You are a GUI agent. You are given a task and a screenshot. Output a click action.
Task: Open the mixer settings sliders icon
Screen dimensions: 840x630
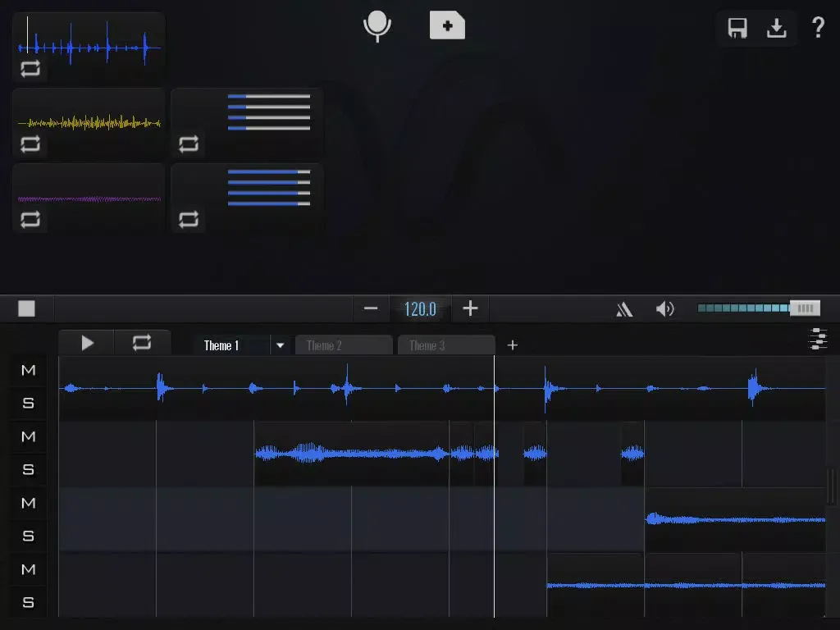[818, 339]
